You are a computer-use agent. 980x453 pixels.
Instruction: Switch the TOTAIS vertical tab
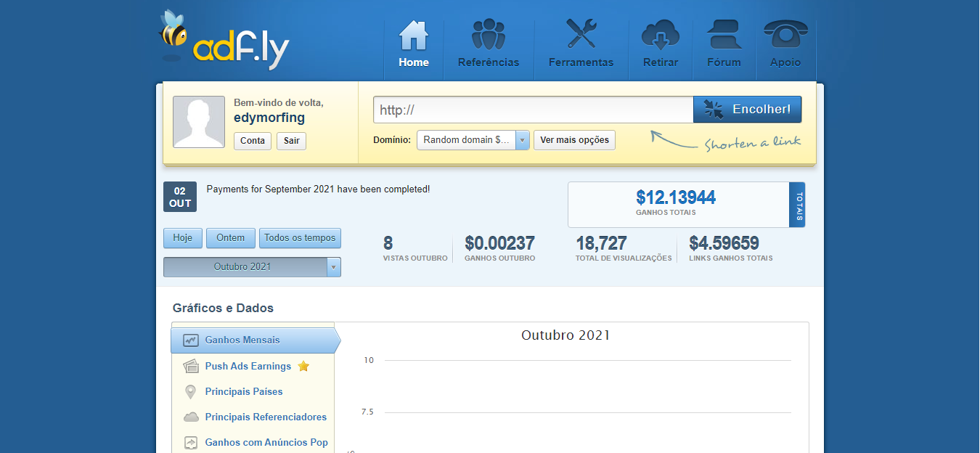[797, 205]
